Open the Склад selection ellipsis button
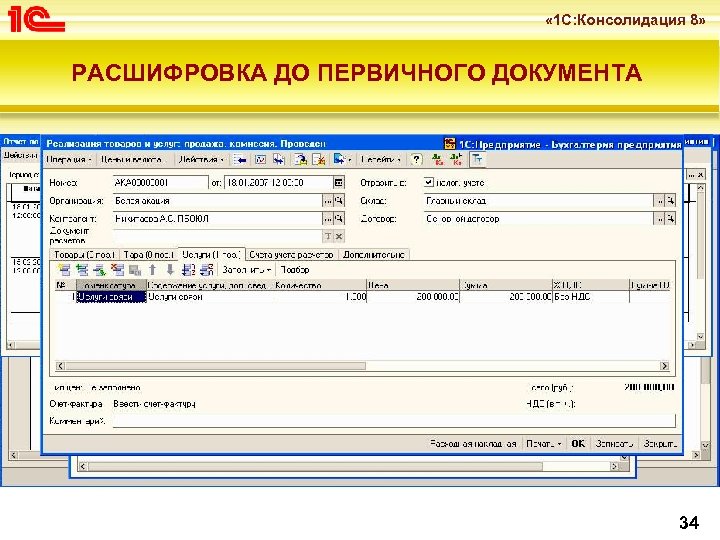The height and width of the screenshot is (540, 720). (x=659, y=201)
